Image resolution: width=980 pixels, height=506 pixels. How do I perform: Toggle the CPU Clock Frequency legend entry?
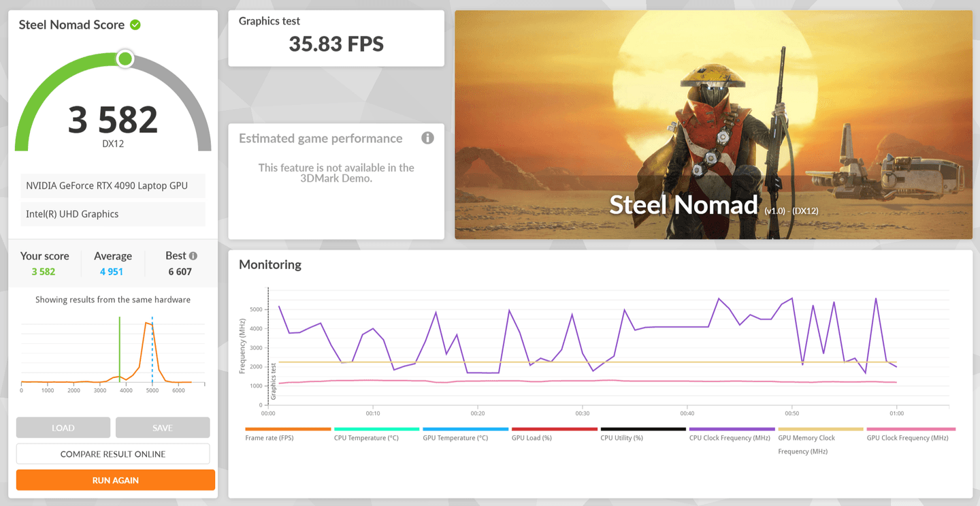pyautogui.click(x=732, y=434)
